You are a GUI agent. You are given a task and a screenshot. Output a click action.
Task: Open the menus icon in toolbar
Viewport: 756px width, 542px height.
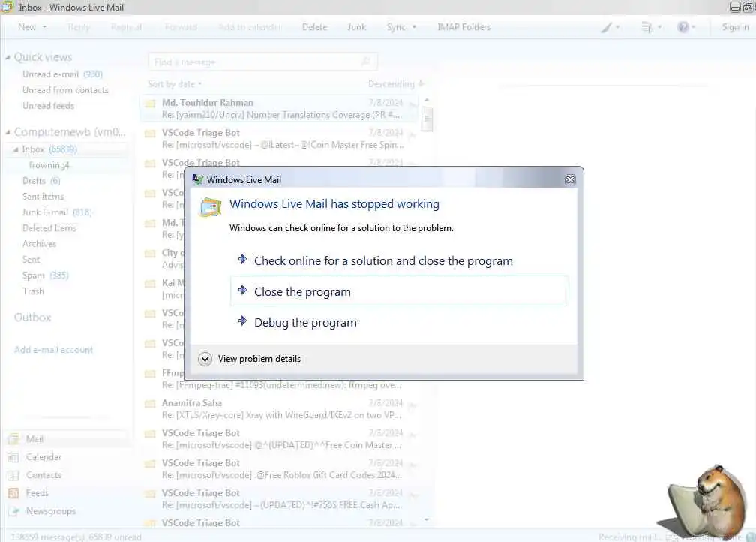[647, 28]
